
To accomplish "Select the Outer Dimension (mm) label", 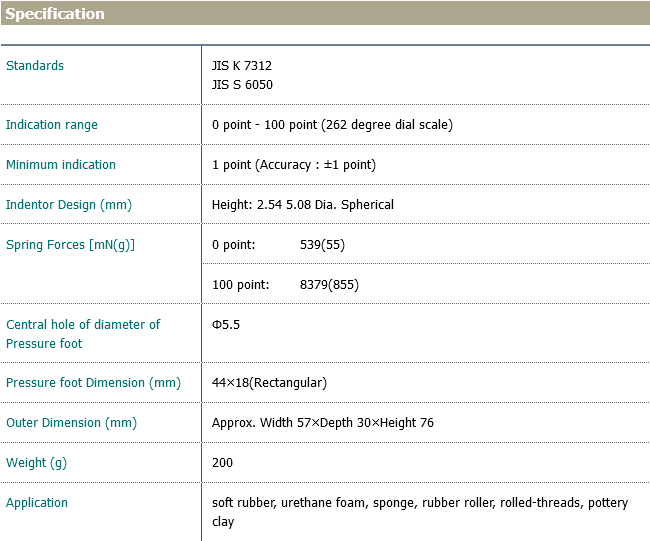I will point(71,423).
